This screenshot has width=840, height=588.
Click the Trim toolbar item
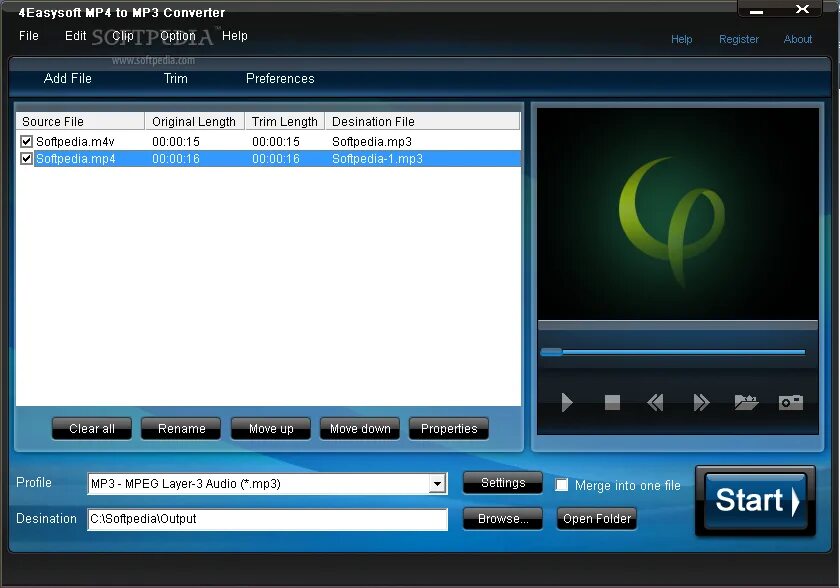(x=176, y=78)
